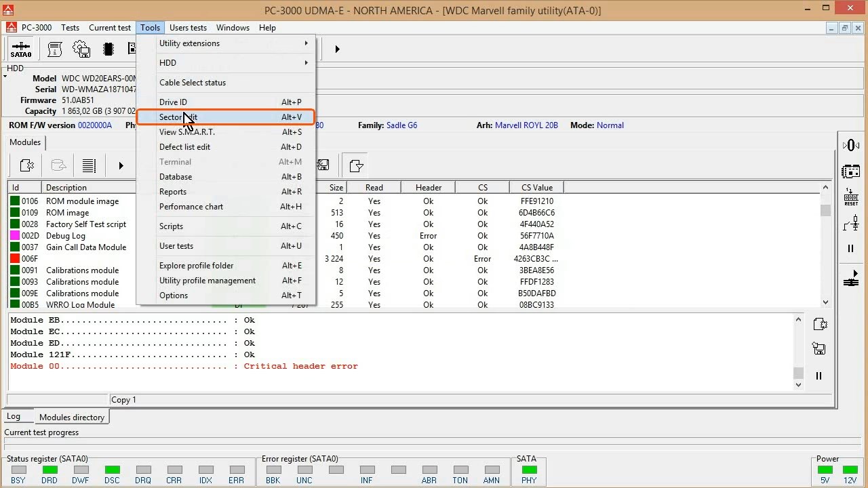
Task: Open the Windows menu
Action: [233, 28]
